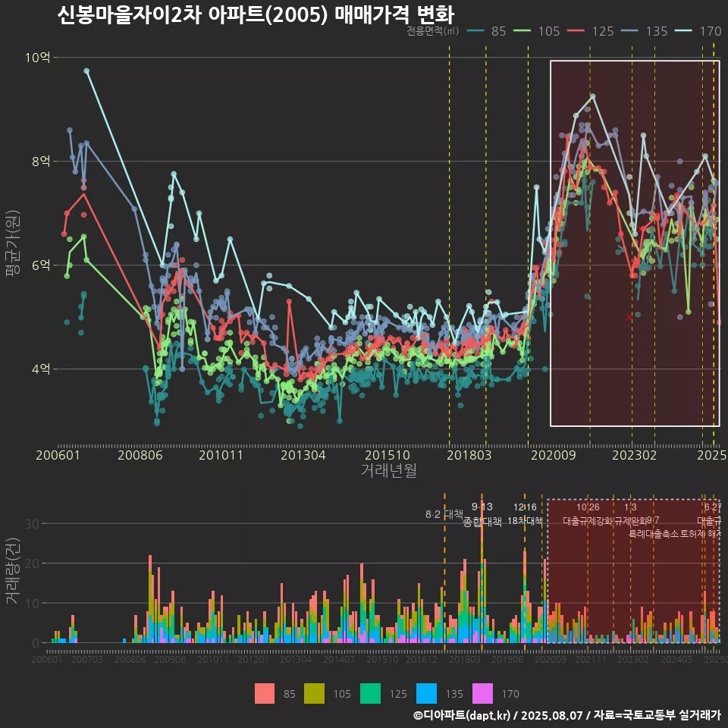The width and height of the screenshot is (728, 728).
Task: Click the 전용면적(㎡) legend title
Action: click(433, 31)
